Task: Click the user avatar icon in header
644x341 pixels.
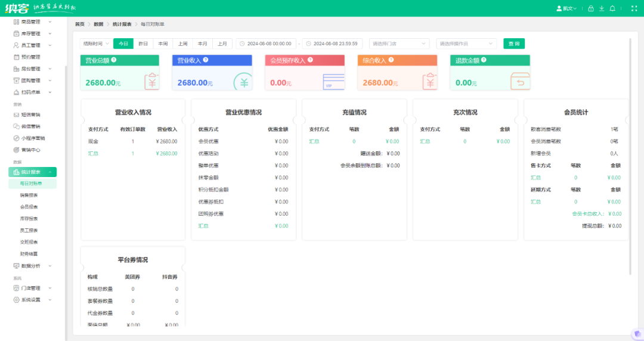Action: 559,8
